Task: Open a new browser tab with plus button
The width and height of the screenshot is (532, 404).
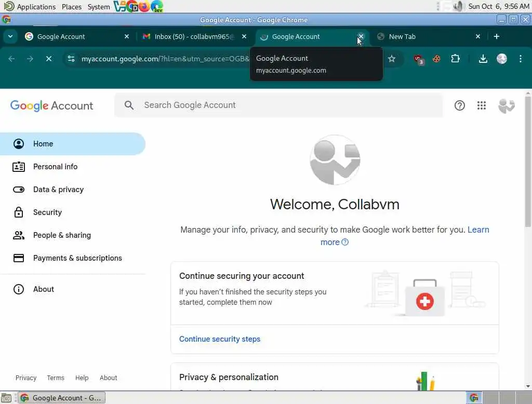Action: point(496,36)
